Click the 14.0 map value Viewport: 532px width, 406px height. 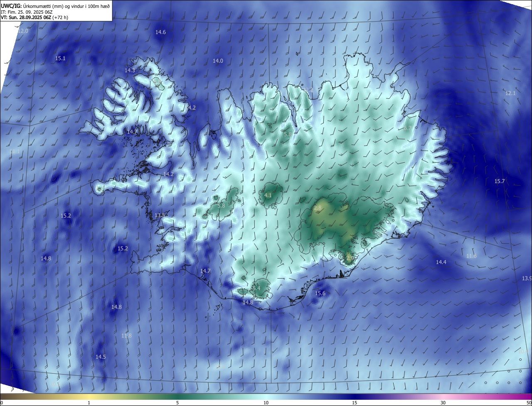coord(218,61)
